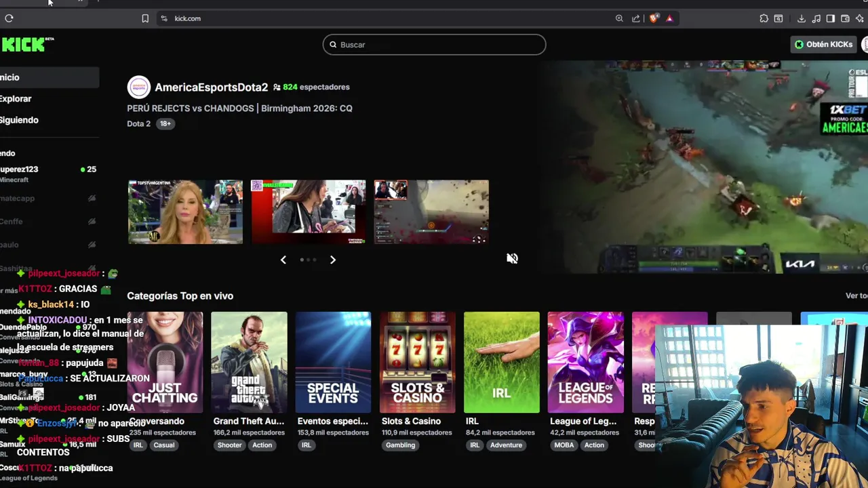The width and height of the screenshot is (868, 488).
Task: Open the Special Events category card
Action: tap(333, 362)
